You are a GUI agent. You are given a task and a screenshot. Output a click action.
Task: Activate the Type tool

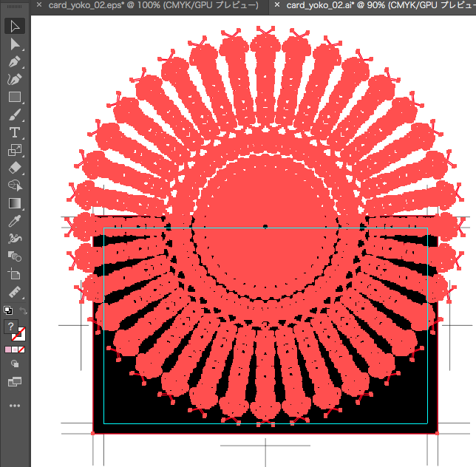point(15,132)
